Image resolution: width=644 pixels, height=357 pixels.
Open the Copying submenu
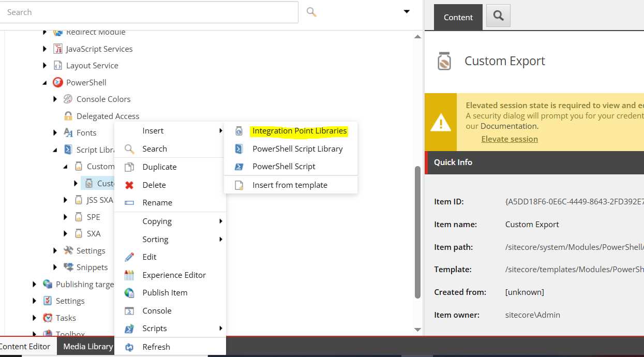[170, 221]
